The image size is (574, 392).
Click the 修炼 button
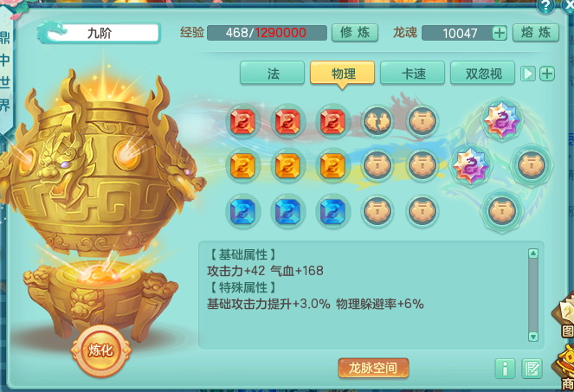[x=355, y=33]
